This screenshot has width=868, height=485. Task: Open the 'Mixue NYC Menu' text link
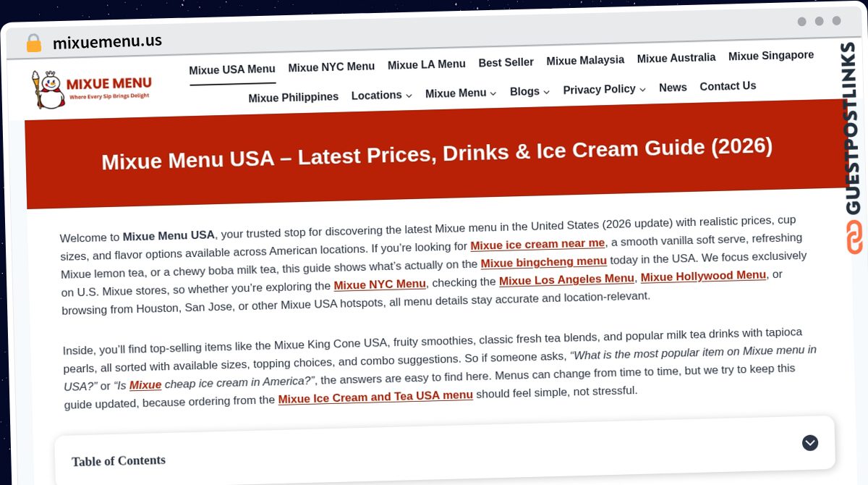(x=380, y=284)
